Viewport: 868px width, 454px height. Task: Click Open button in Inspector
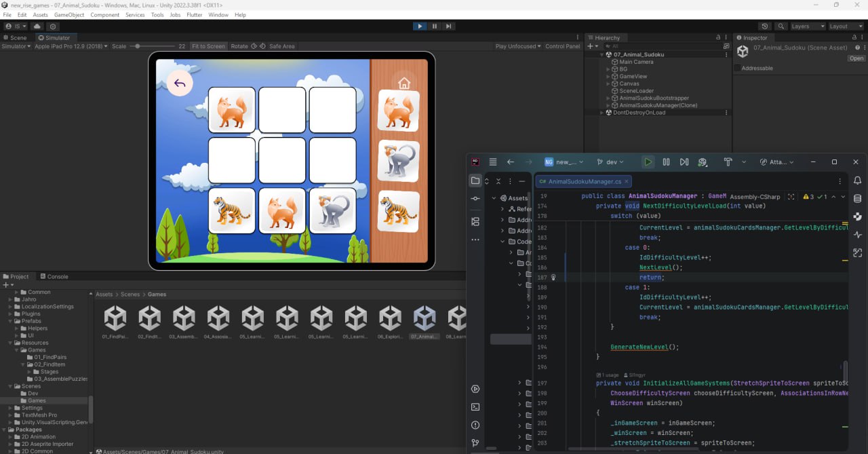pyautogui.click(x=856, y=58)
